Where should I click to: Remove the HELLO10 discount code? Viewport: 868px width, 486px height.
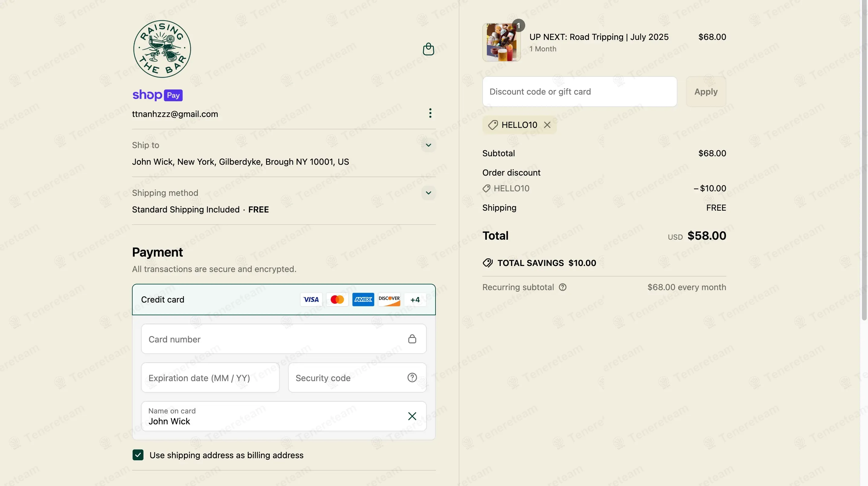(547, 125)
